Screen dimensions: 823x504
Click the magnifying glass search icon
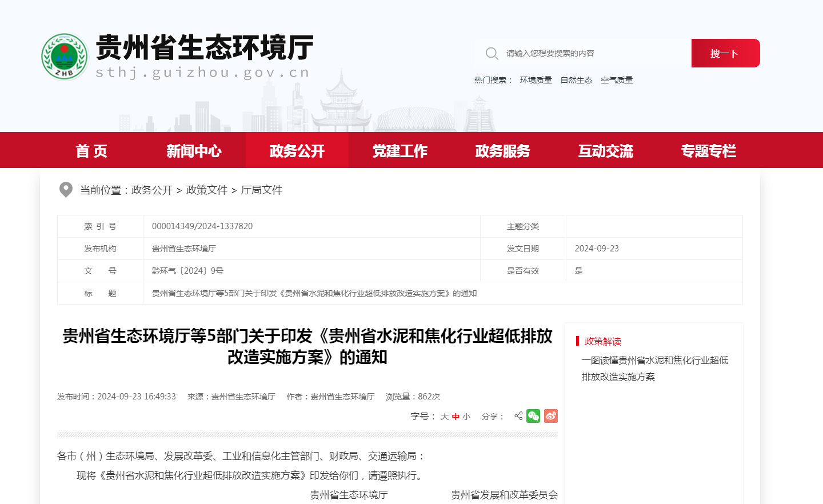pos(492,53)
